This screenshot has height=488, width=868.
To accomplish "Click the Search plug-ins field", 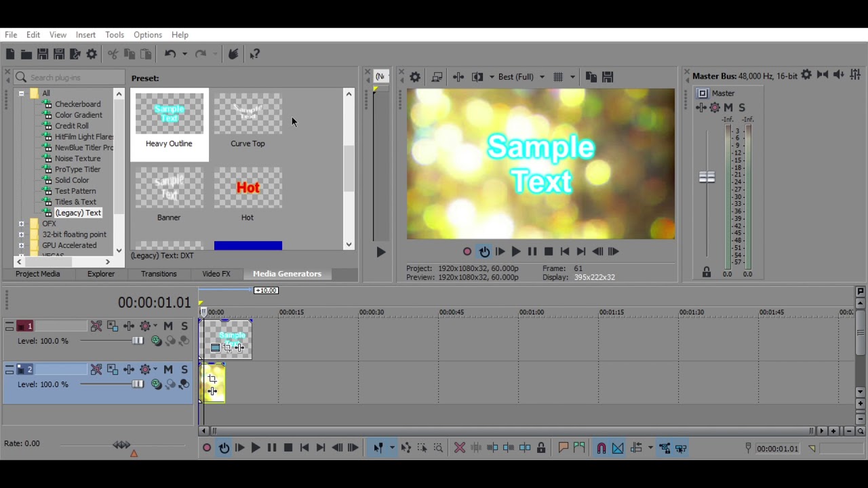I will [70, 77].
